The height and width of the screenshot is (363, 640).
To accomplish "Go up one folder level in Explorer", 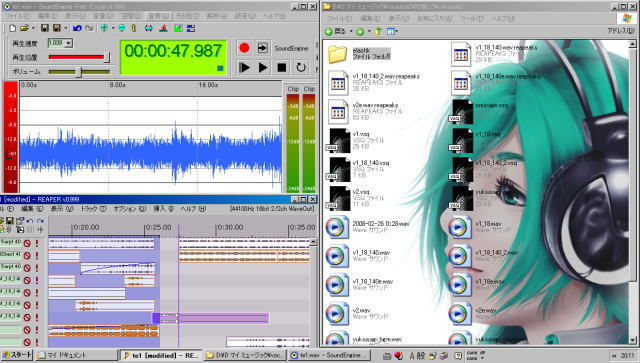I will [x=378, y=31].
